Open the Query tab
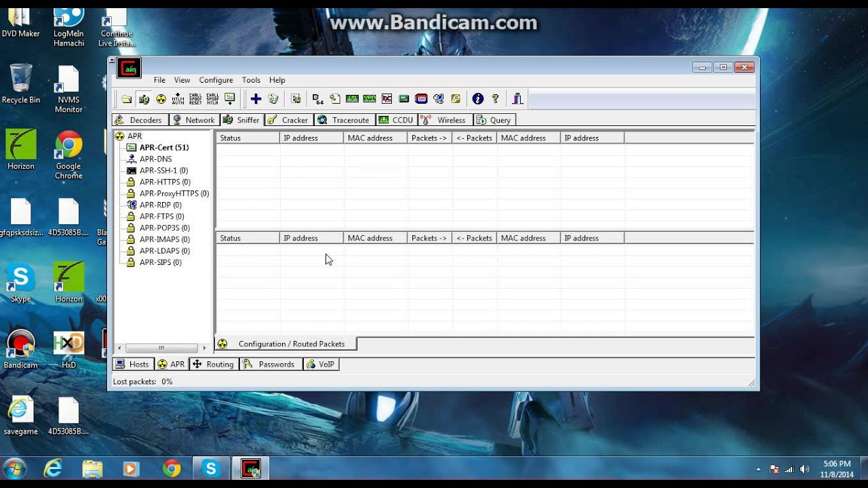The image size is (868, 488). [x=494, y=120]
